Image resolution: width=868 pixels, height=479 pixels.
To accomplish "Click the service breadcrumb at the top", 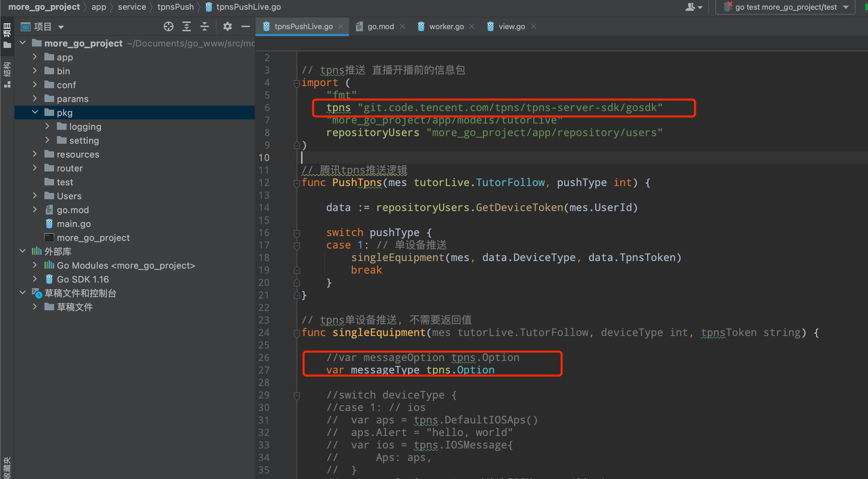I will [x=132, y=7].
